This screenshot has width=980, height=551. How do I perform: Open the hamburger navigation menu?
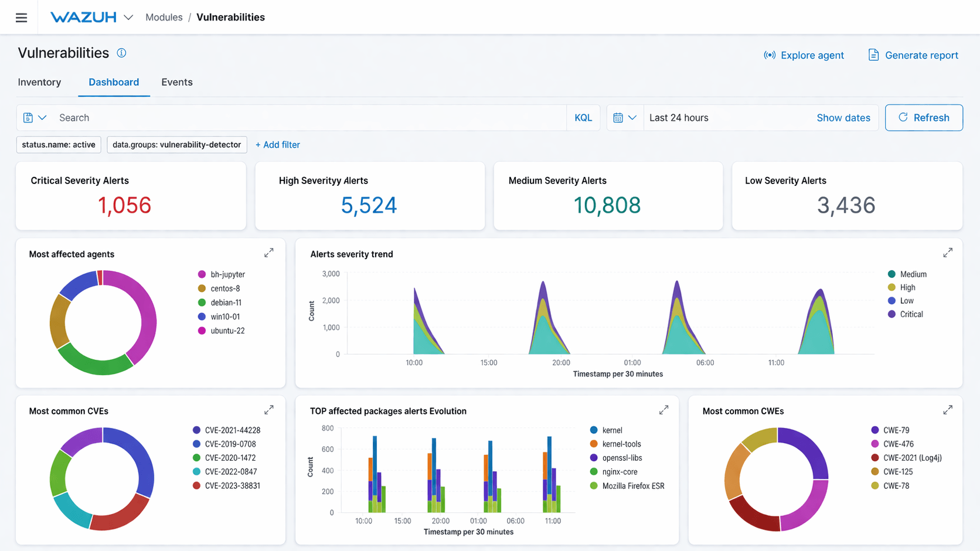pos(21,18)
